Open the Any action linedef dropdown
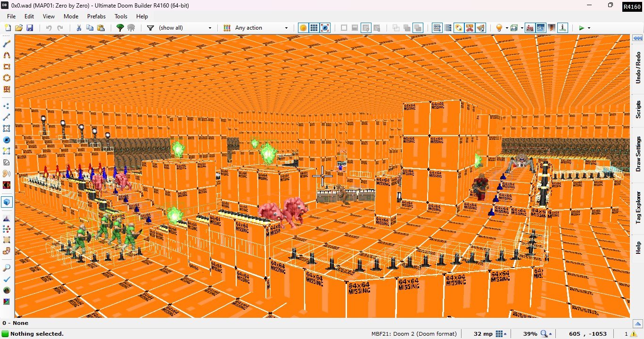Viewport: 644px width, 339px height. click(x=261, y=28)
